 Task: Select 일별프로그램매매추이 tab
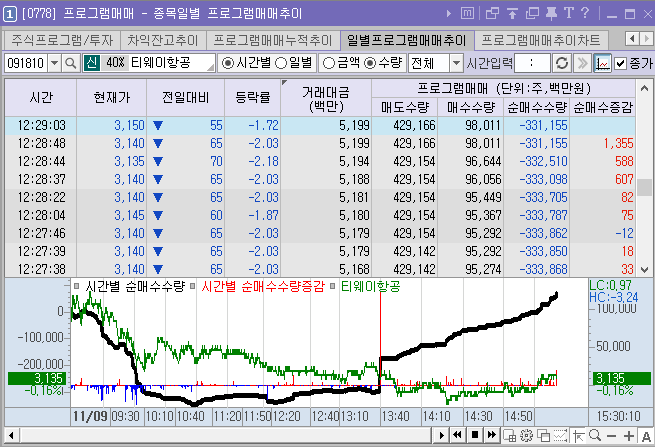(406, 40)
